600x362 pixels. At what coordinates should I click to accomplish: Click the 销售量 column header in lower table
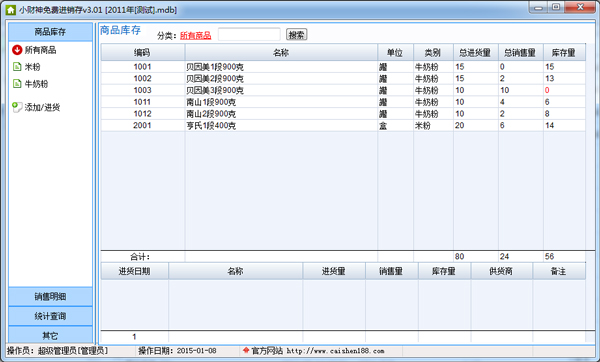391,271
